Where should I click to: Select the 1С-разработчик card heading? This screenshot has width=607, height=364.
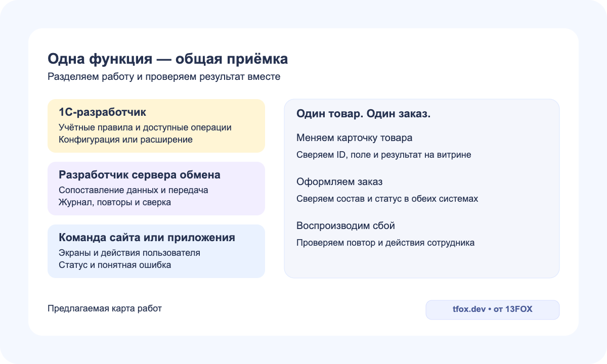[x=102, y=112]
